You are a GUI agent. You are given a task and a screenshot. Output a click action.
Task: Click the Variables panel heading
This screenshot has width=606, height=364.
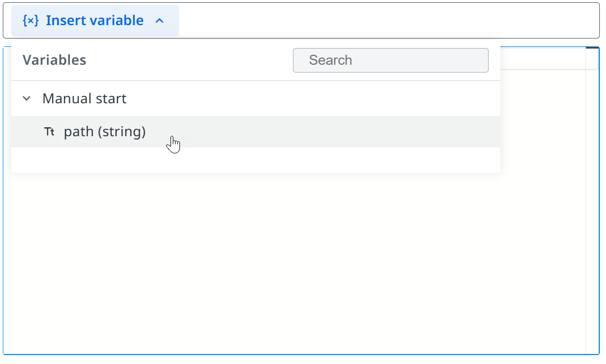point(54,60)
